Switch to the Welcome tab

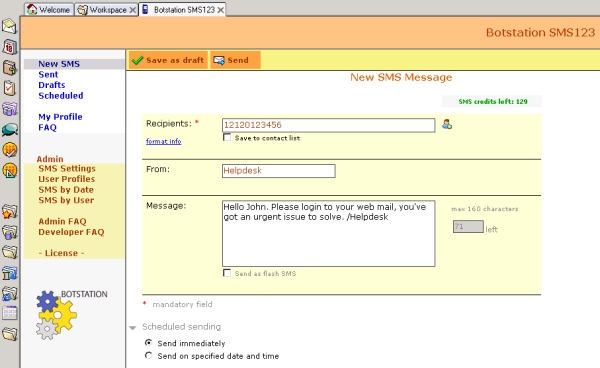click(x=49, y=10)
